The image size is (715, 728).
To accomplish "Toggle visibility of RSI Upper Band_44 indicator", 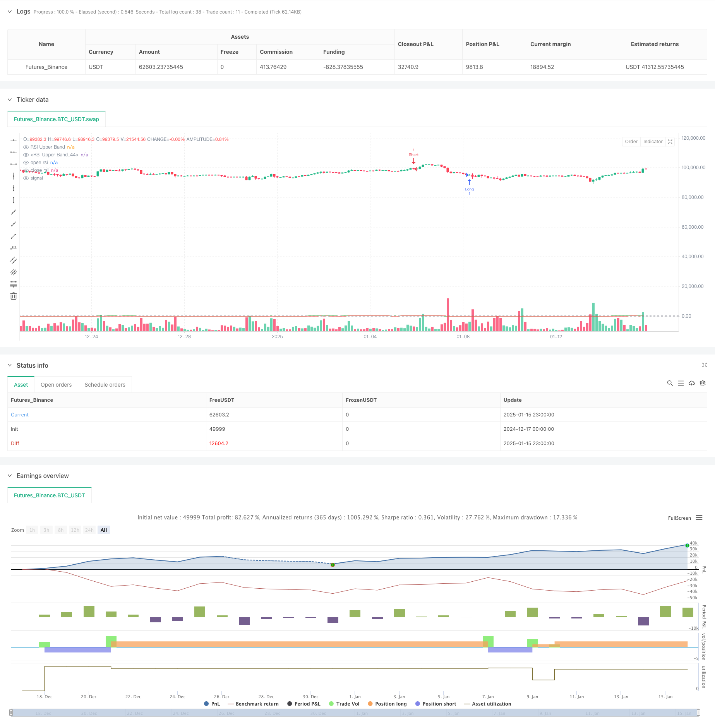I will pyautogui.click(x=26, y=155).
